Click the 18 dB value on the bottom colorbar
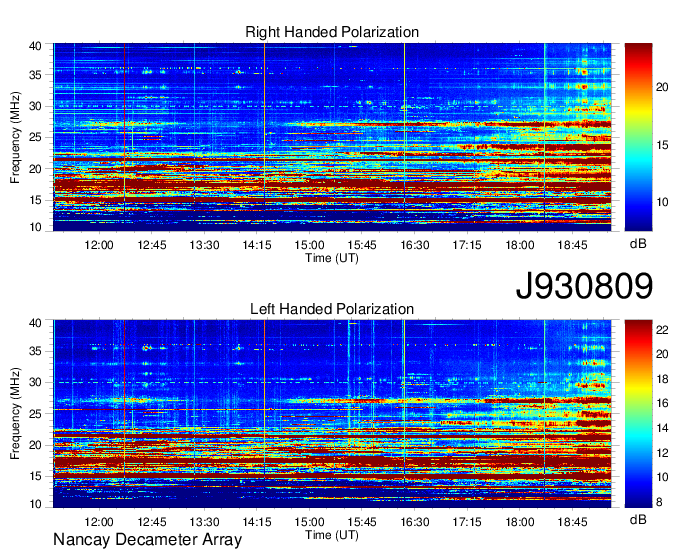680x552 pixels. pos(662,379)
